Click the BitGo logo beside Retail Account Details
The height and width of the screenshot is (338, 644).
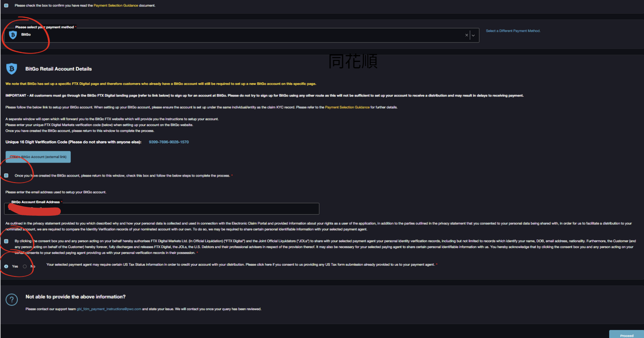tap(12, 69)
